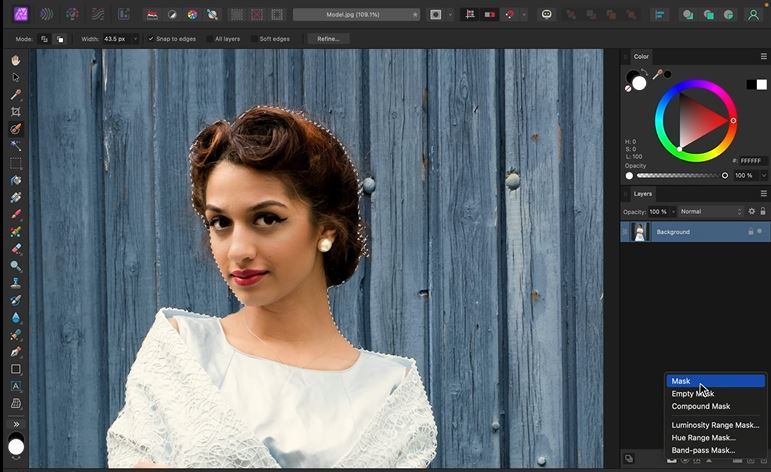771x472 pixels.
Task: Open the colour opacity 100 % dropdown
Action: pos(764,176)
